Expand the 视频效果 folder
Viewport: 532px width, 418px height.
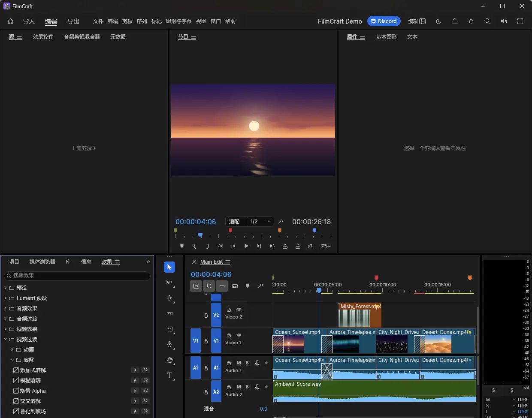pos(6,329)
